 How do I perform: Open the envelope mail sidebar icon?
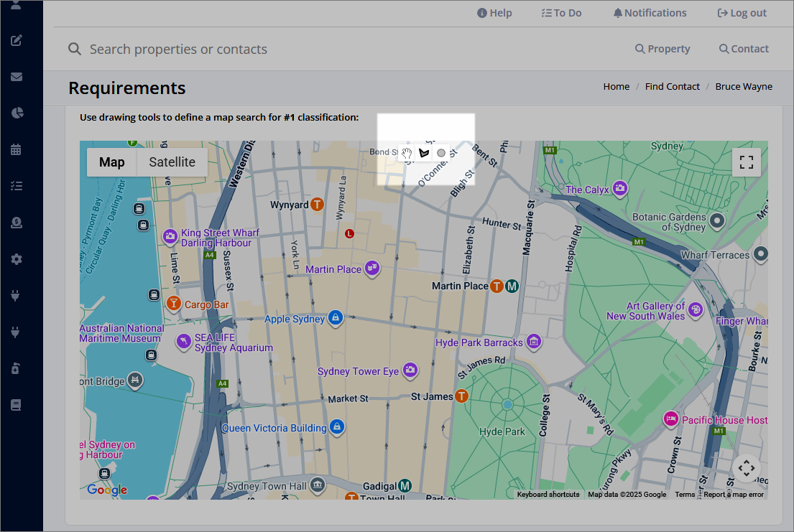pos(17,77)
